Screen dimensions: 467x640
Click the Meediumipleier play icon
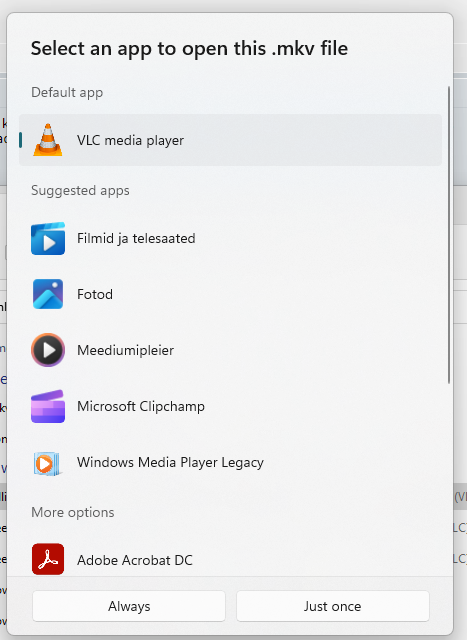pos(48,350)
